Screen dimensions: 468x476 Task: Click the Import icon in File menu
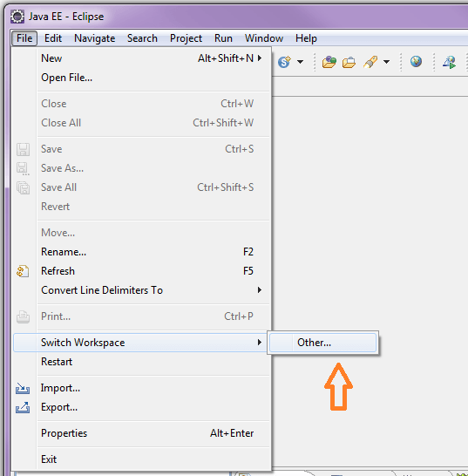(x=23, y=388)
